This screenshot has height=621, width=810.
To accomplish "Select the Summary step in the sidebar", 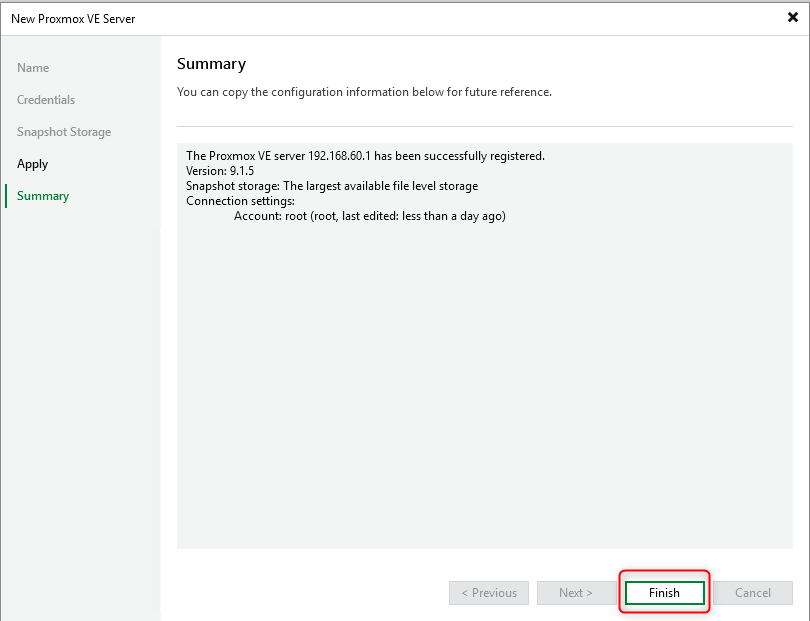I will (42, 195).
